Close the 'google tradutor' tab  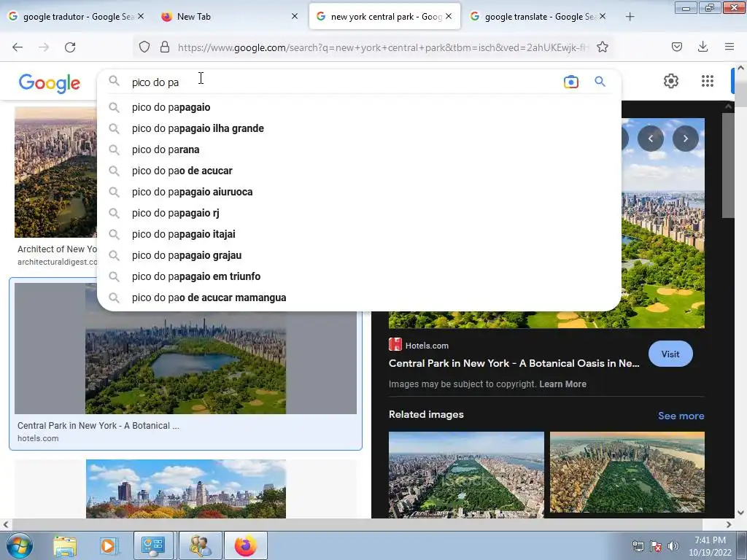(x=141, y=16)
